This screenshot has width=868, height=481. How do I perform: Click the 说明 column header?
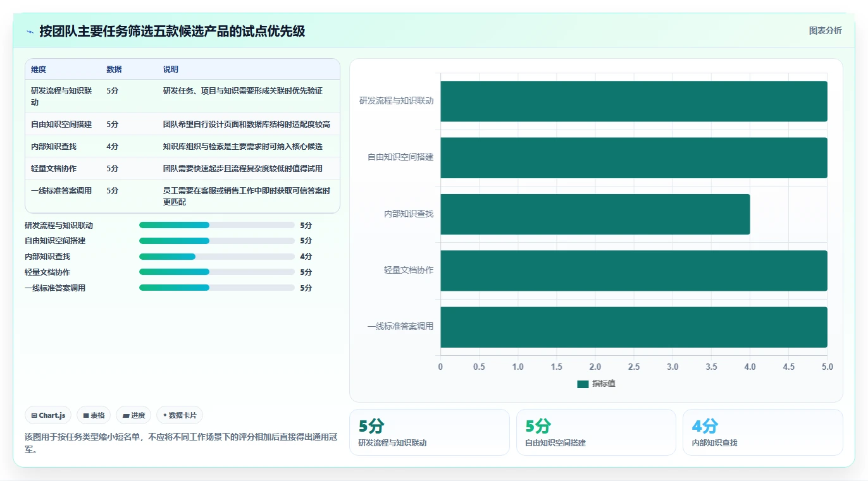171,70
